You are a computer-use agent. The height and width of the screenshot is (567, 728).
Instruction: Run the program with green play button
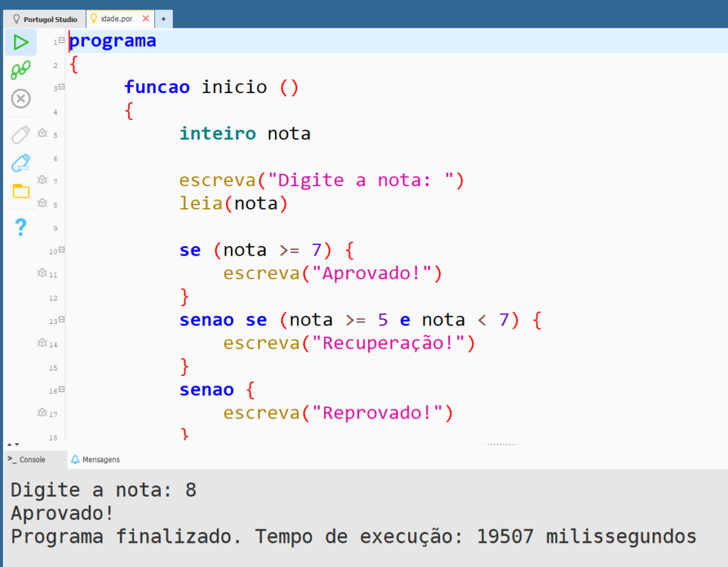pyautogui.click(x=21, y=42)
